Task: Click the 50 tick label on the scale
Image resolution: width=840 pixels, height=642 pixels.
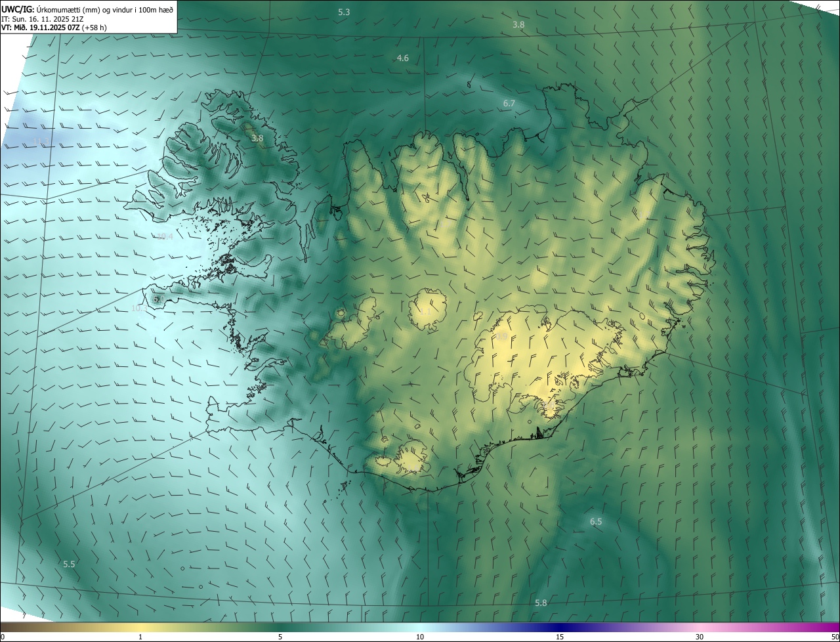Action: (835, 637)
